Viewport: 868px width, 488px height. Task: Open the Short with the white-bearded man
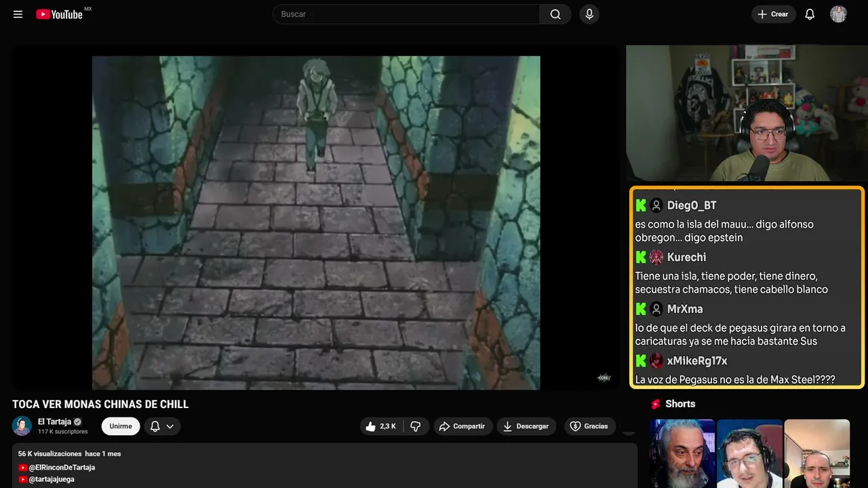click(682, 453)
